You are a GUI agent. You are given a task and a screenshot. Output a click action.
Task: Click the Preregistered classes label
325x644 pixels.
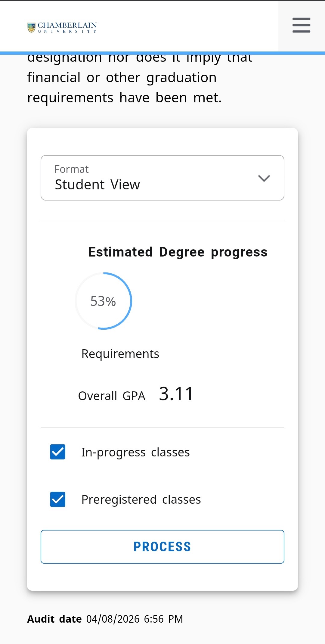(141, 499)
